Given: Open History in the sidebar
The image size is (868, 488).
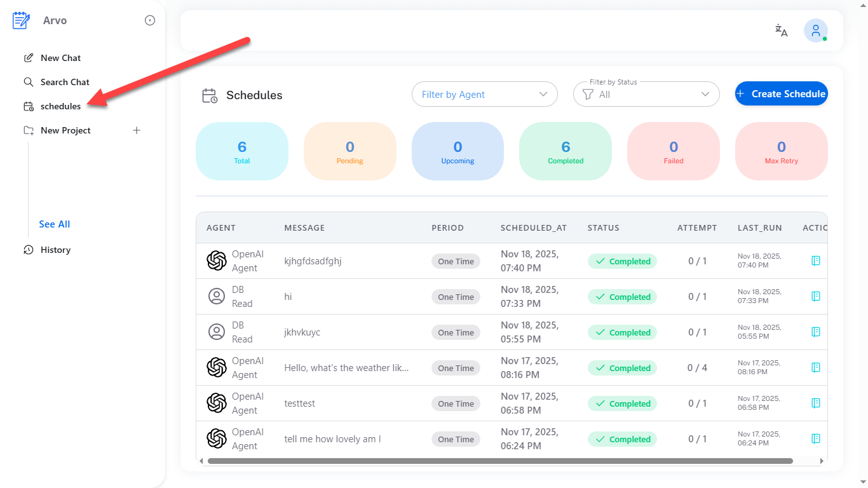Looking at the screenshot, I should click(55, 250).
